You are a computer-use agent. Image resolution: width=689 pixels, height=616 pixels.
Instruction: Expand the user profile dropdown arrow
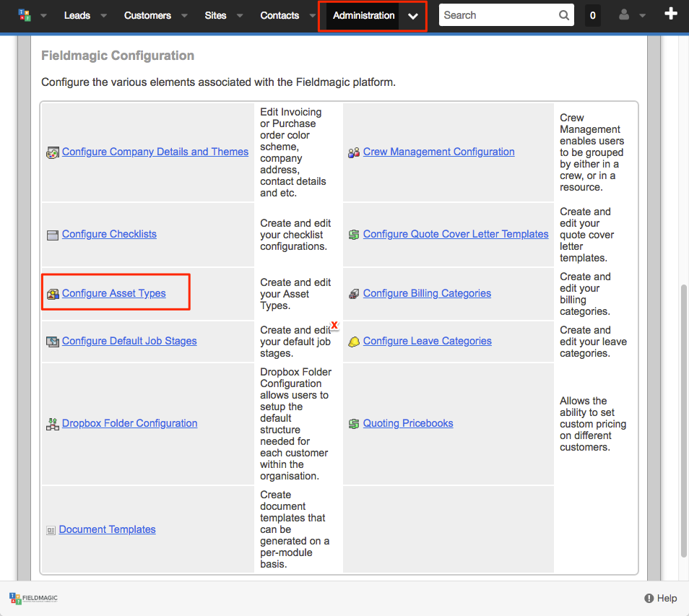coord(643,15)
